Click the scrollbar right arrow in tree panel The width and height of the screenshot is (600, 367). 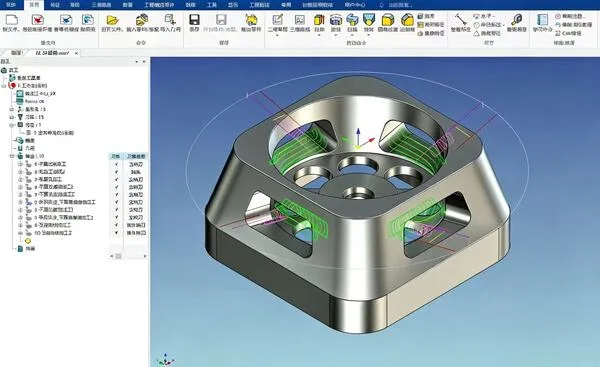click(x=145, y=256)
